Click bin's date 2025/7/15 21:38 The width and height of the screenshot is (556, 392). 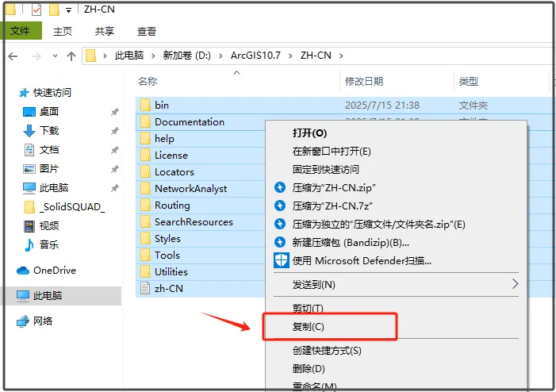tap(382, 106)
